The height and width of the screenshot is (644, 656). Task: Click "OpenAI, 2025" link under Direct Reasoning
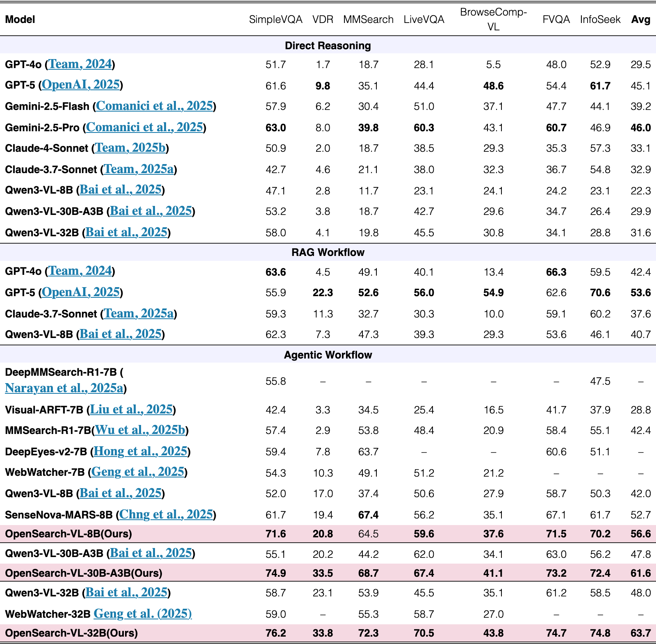[81, 84]
